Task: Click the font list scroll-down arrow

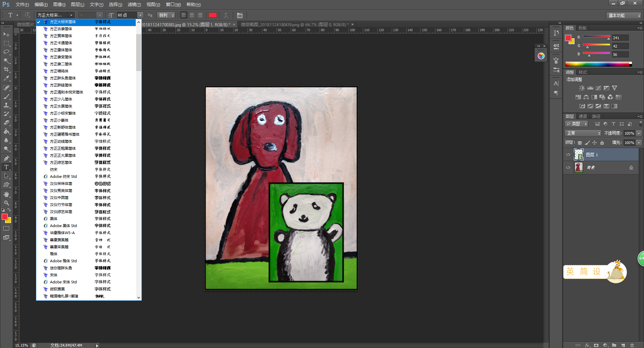Action: pyautogui.click(x=139, y=297)
